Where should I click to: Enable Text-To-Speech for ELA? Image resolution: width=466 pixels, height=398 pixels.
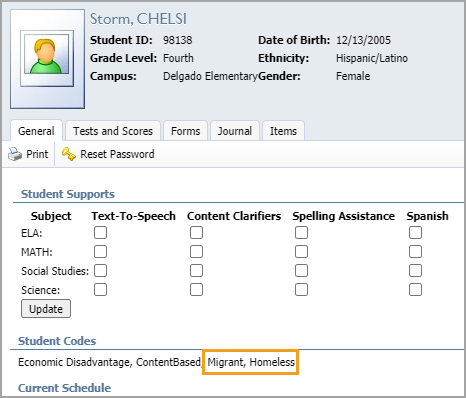[x=100, y=233]
